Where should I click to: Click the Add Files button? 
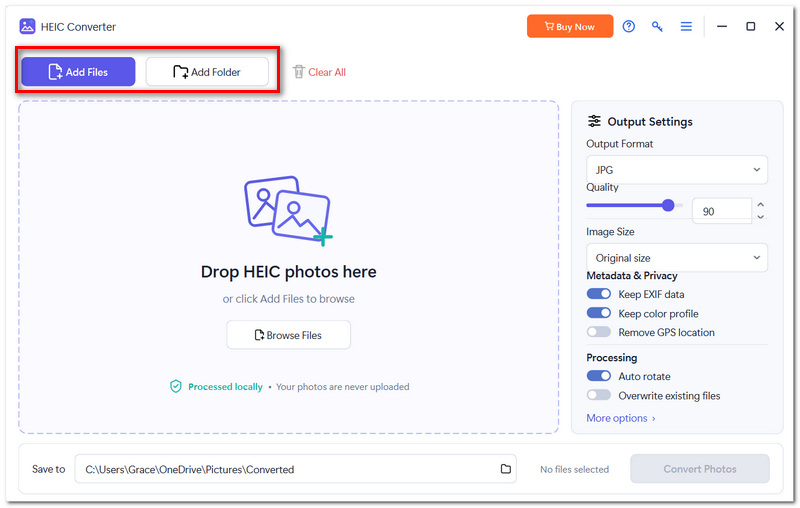click(78, 72)
